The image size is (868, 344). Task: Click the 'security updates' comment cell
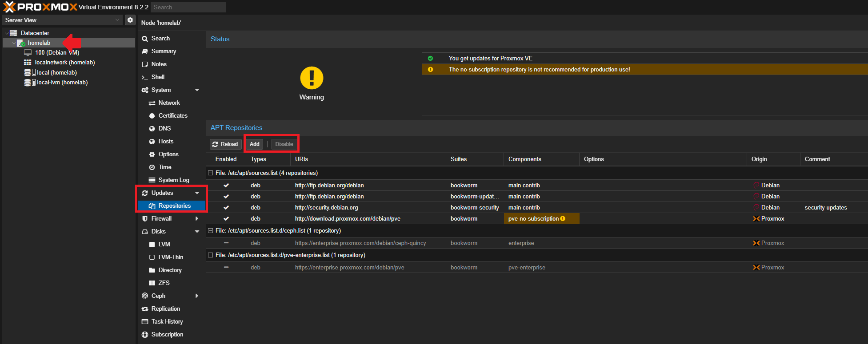point(834,208)
